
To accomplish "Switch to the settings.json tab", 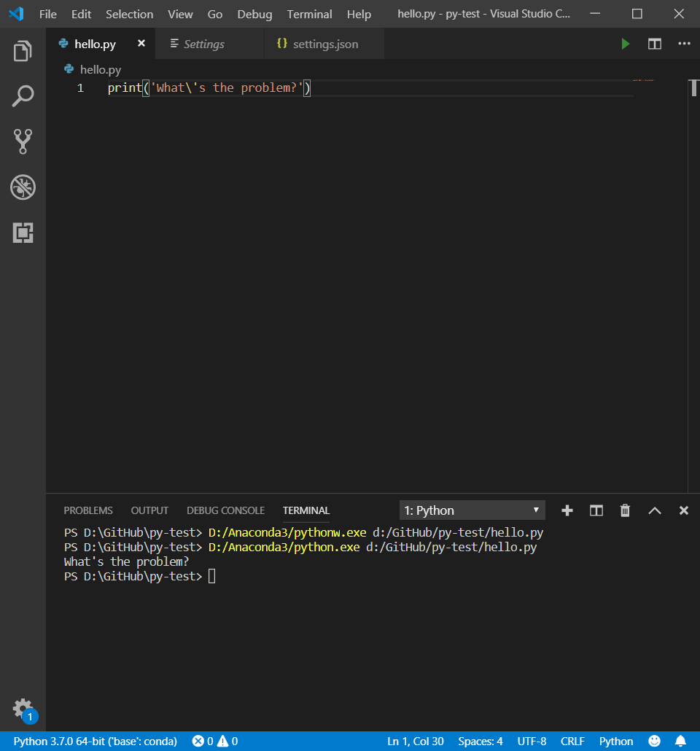I will [x=325, y=44].
